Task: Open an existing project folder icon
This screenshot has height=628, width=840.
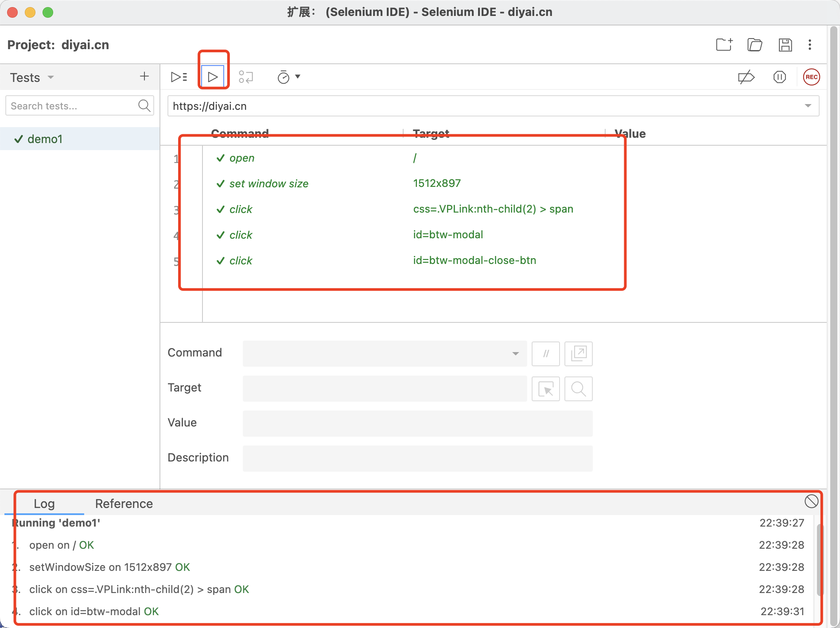Action: (754, 45)
